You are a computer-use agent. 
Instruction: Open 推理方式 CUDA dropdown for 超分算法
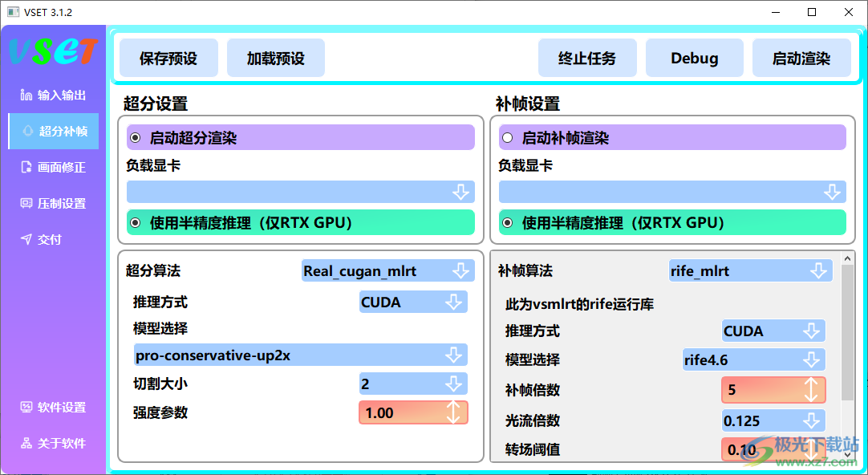point(413,302)
